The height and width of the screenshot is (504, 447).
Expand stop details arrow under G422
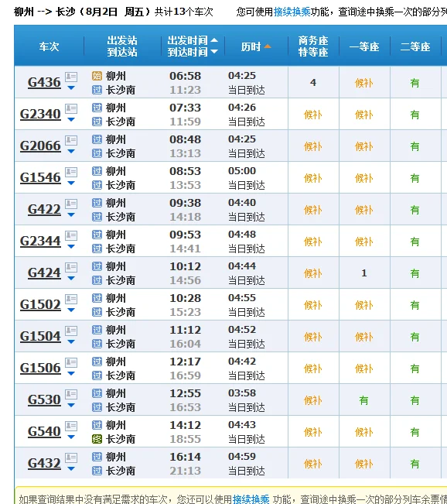(71, 214)
